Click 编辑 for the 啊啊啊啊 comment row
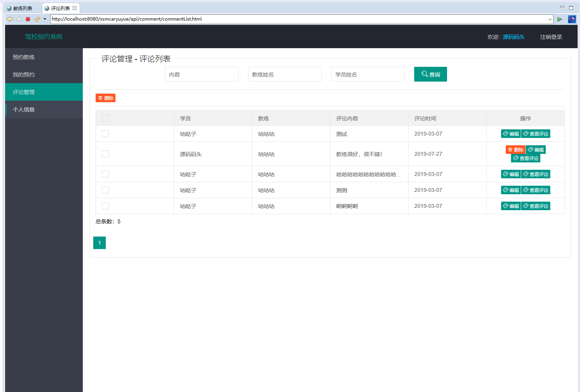The height and width of the screenshot is (392, 580). (511, 206)
